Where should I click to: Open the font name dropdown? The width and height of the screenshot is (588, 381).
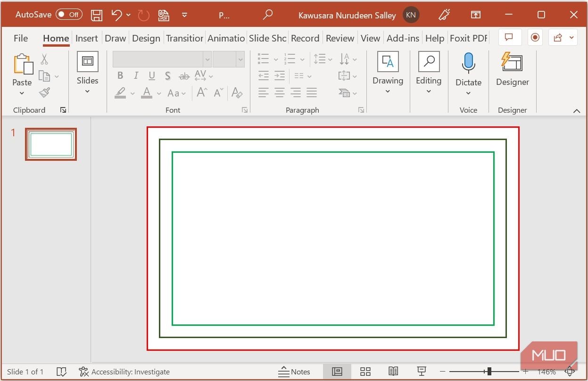point(207,59)
